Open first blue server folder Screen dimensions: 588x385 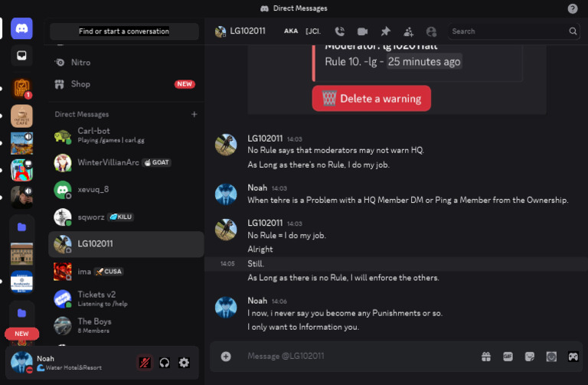pos(21,227)
